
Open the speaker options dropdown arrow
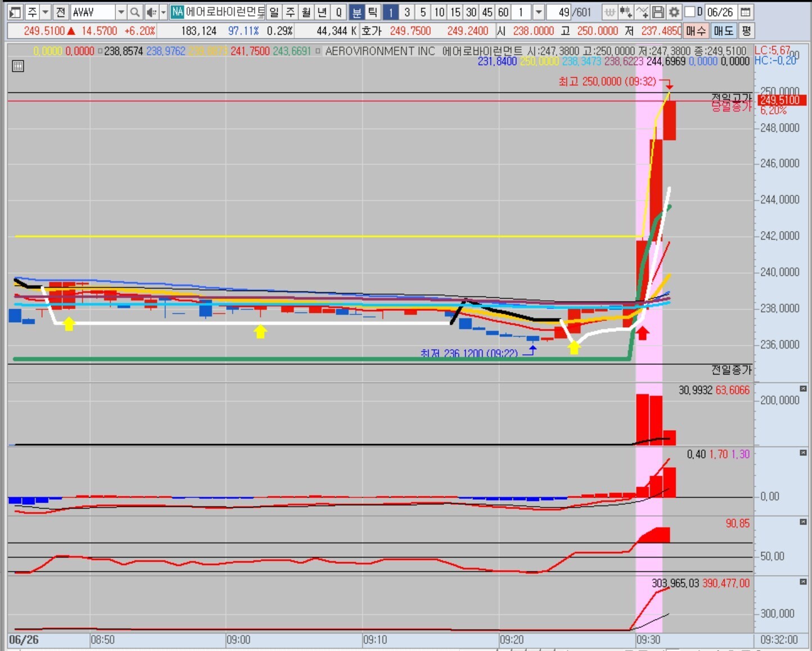pyautogui.click(x=164, y=12)
